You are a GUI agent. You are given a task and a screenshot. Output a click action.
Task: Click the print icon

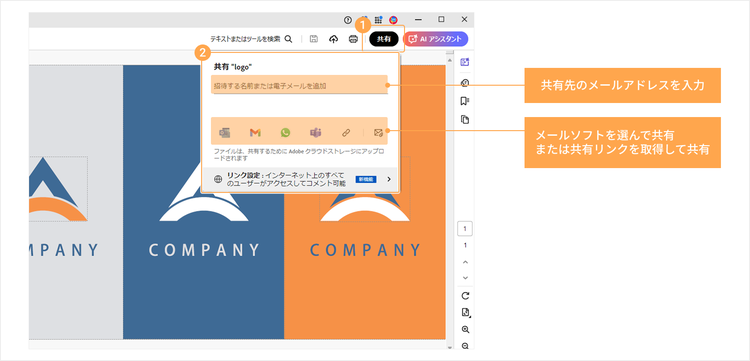pyautogui.click(x=353, y=39)
